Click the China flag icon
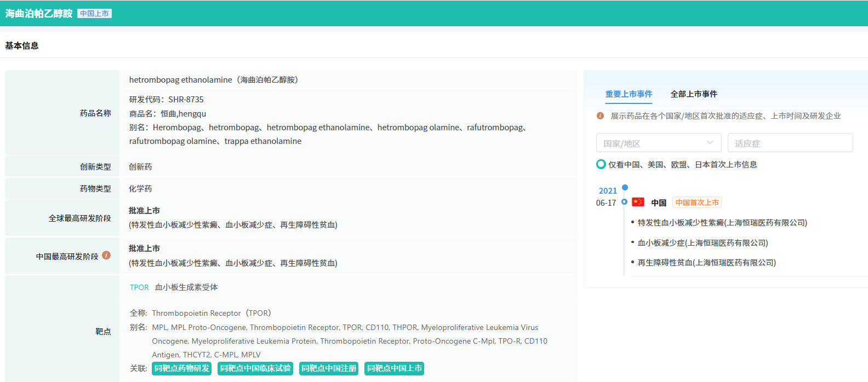 click(x=638, y=202)
